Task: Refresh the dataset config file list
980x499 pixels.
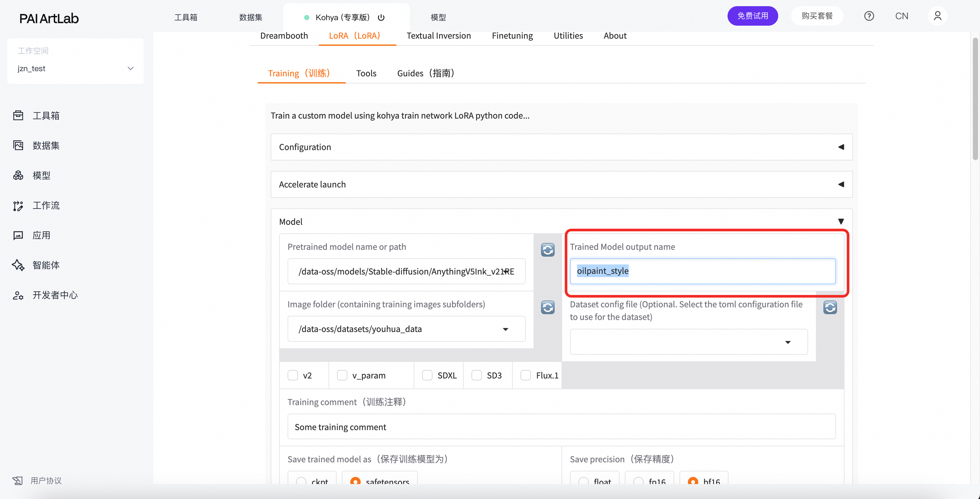Action: [830, 307]
